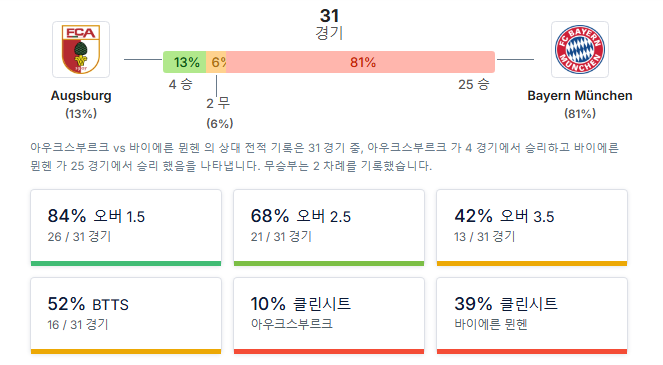This screenshot has width=663, height=365.
Task: Open the Augsburg team name link
Action: pos(81,96)
